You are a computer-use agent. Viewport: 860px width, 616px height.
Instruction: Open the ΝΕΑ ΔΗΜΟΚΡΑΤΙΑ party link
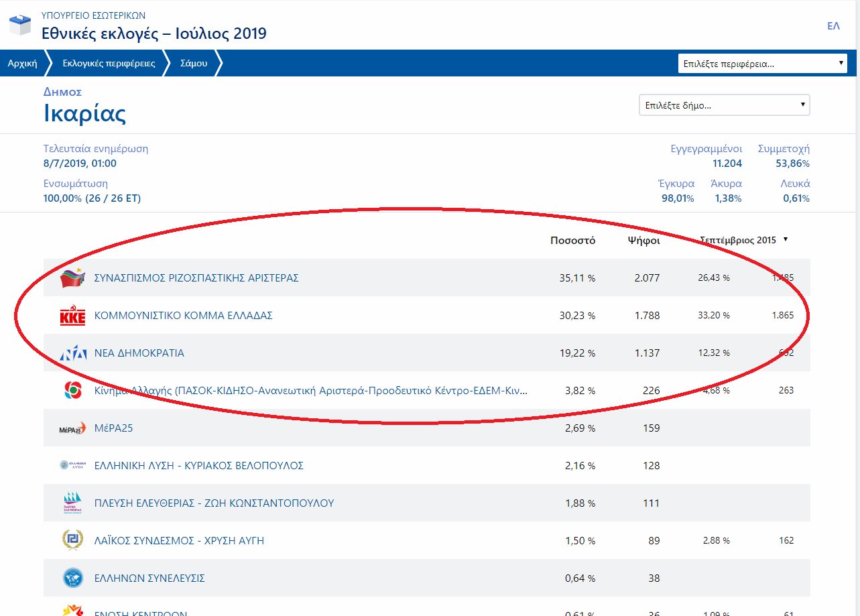click(139, 353)
